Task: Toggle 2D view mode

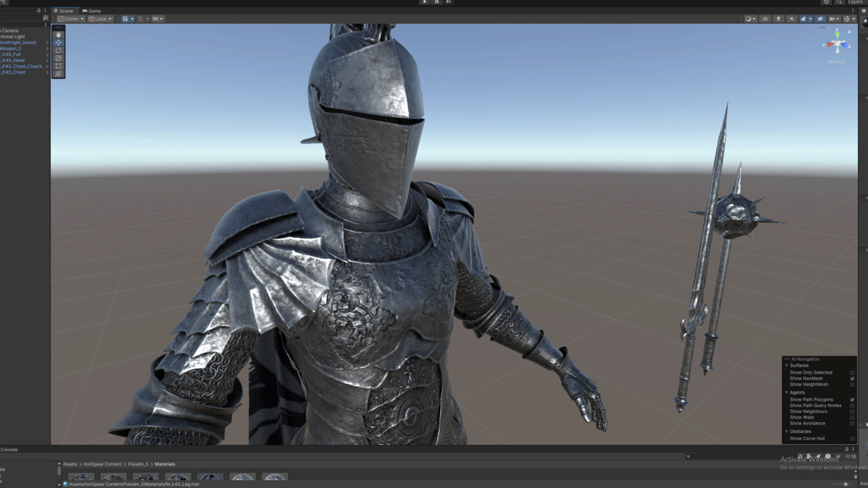Action: [765, 19]
